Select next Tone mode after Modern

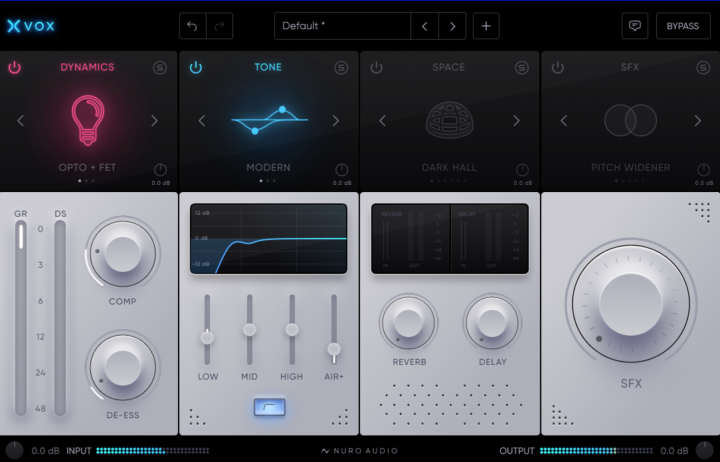pyautogui.click(x=336, y=120)
